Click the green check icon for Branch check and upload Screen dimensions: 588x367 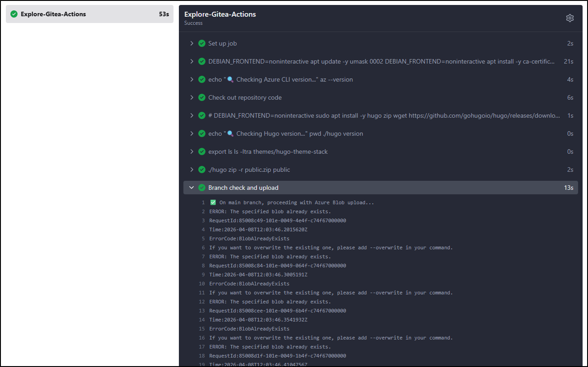click(x=202, y=188)
